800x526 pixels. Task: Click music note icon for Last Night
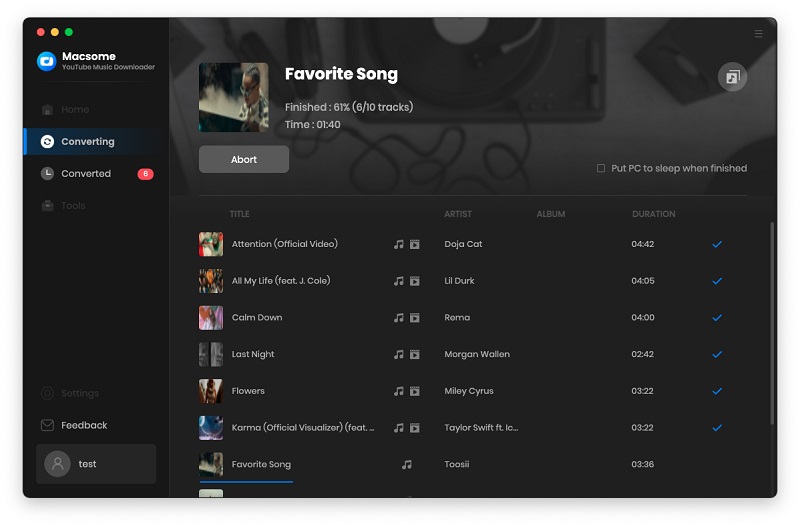coord(398,355)
